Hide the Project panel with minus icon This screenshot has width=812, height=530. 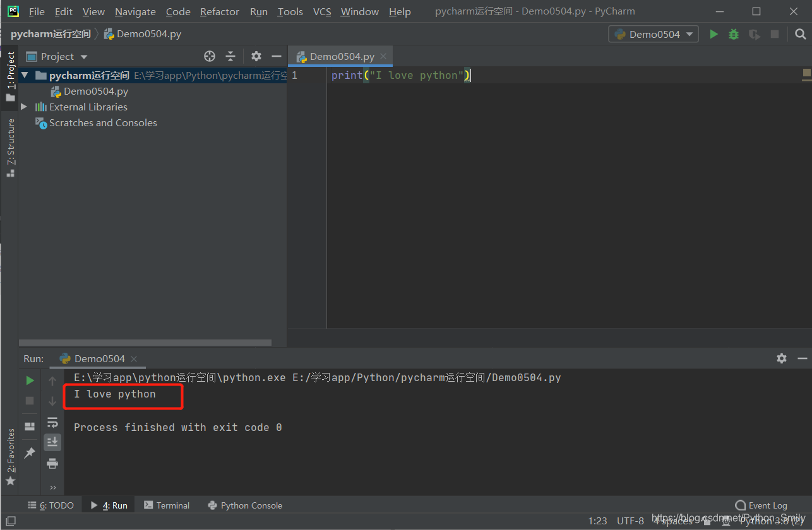point(276,56)
